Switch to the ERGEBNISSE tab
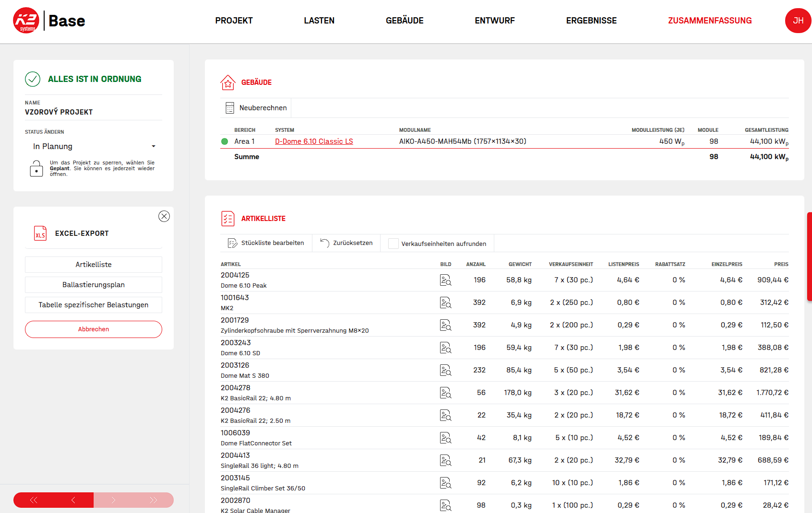Image resolution: width=812 pixels, height=513 pixels. 591,21
